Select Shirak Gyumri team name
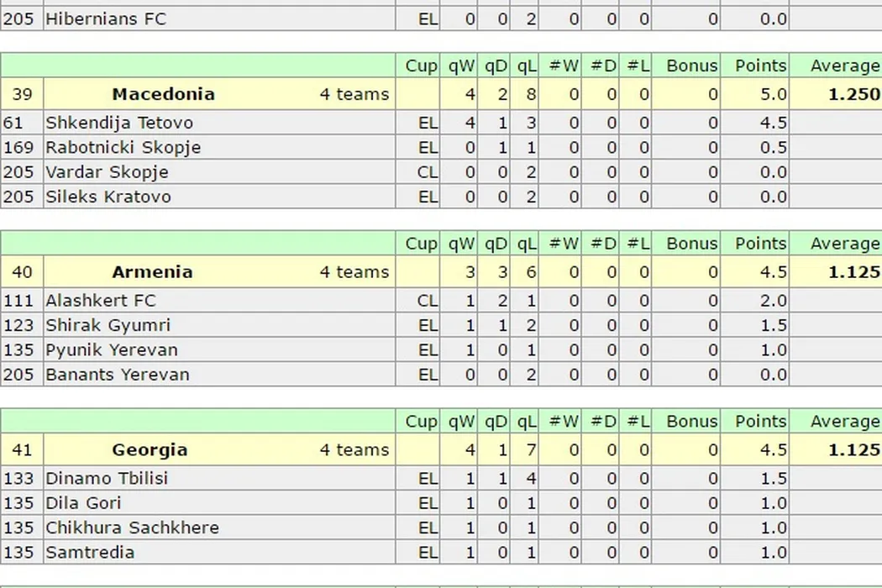882x588 pixels. click(x=108, y=325)
